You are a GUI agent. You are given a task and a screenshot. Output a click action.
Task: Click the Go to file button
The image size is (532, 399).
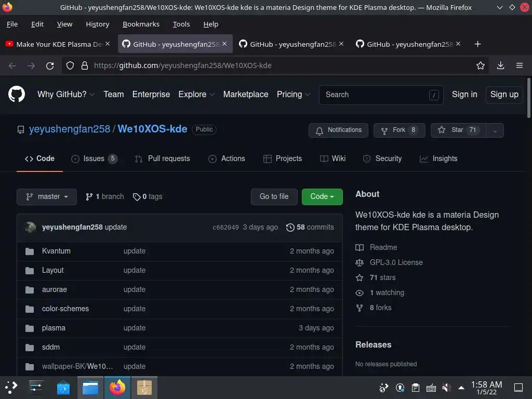coord(274,197)
